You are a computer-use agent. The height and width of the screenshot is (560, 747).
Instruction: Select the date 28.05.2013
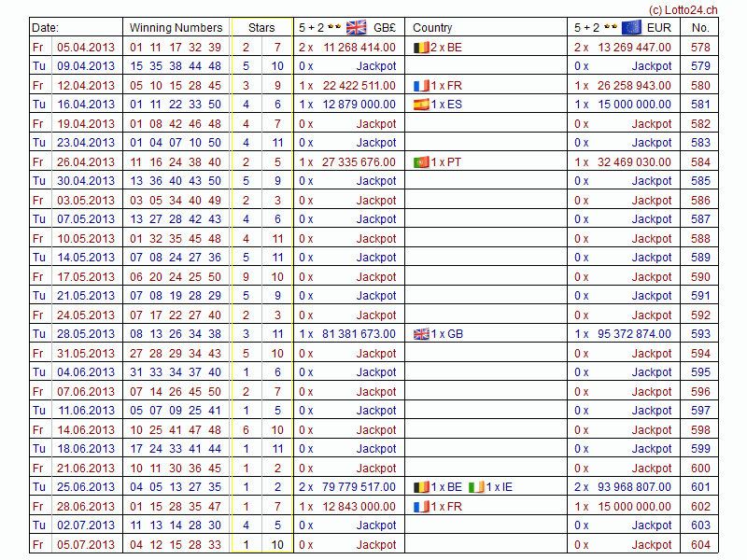[x=86, y=334]
